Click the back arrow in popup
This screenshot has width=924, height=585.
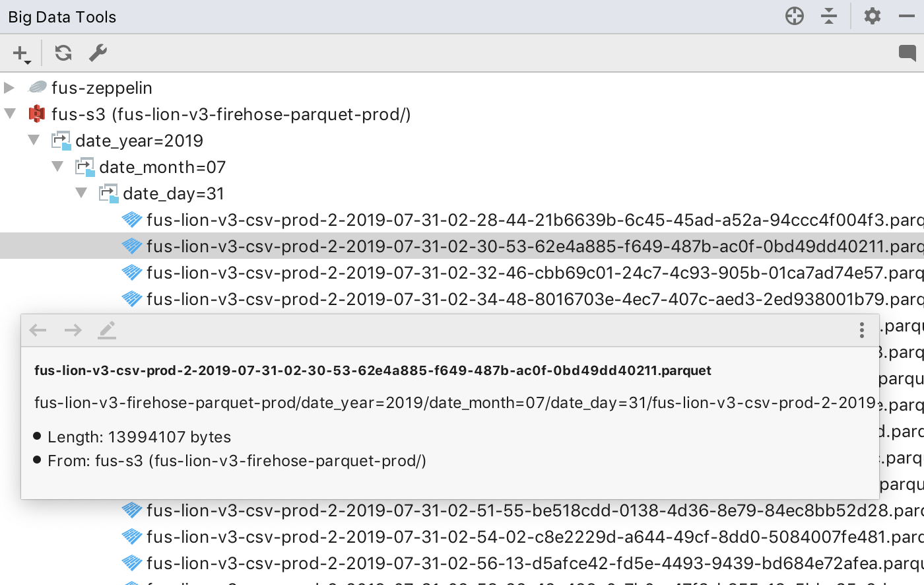click(38, 330)
